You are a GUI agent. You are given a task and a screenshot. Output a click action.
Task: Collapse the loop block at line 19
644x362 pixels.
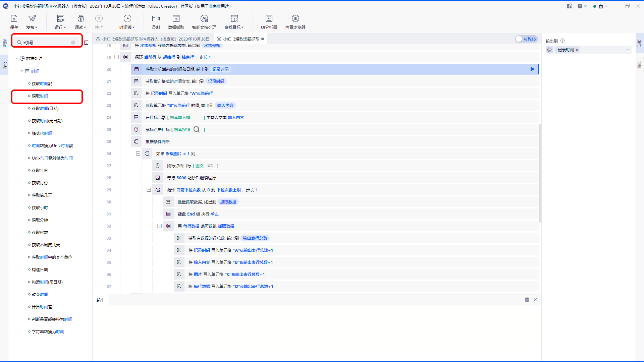(117, 57)
